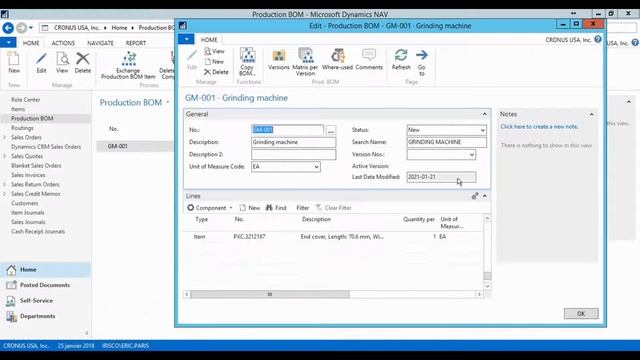The height and width of the screenshot is (360, 640).
Task: Select the main window HOME tab
Action: tap(31, 43)
